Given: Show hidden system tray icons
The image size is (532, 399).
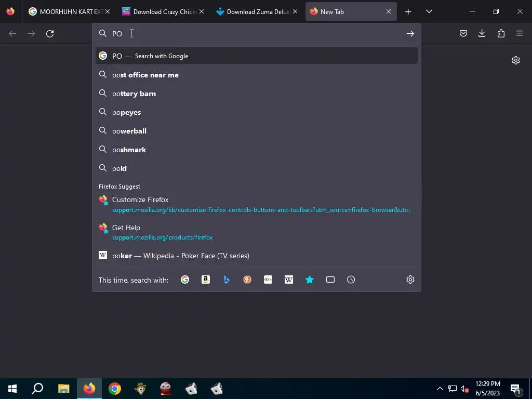Looking at the screenshot, I should click(440, 389).
